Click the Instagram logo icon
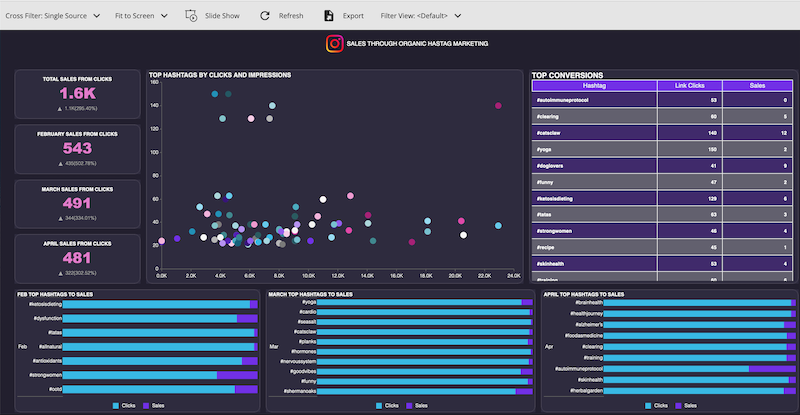Screen dimensions: 800x415 tap(334, 44)
